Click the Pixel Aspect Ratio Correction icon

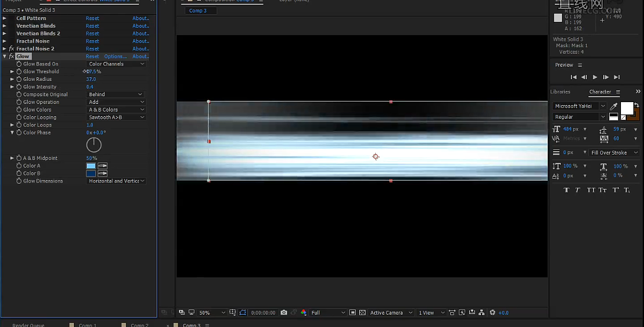pyautogui.click(x=452, y=313)
